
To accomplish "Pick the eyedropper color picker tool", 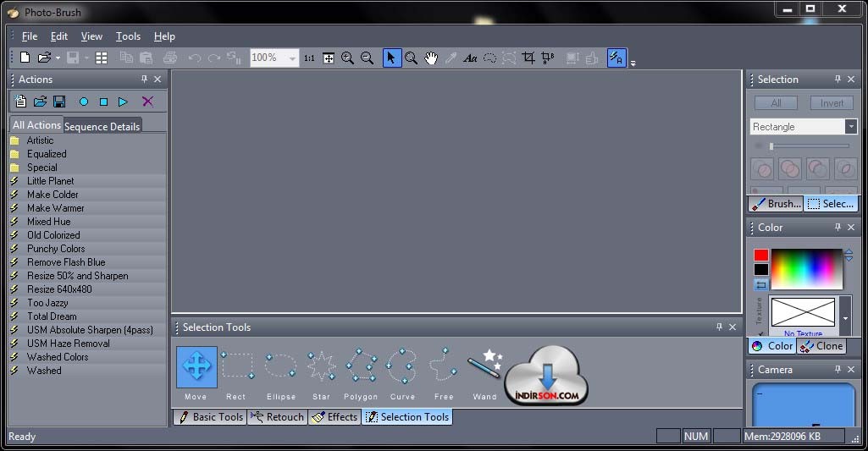I will coord(451,58).
